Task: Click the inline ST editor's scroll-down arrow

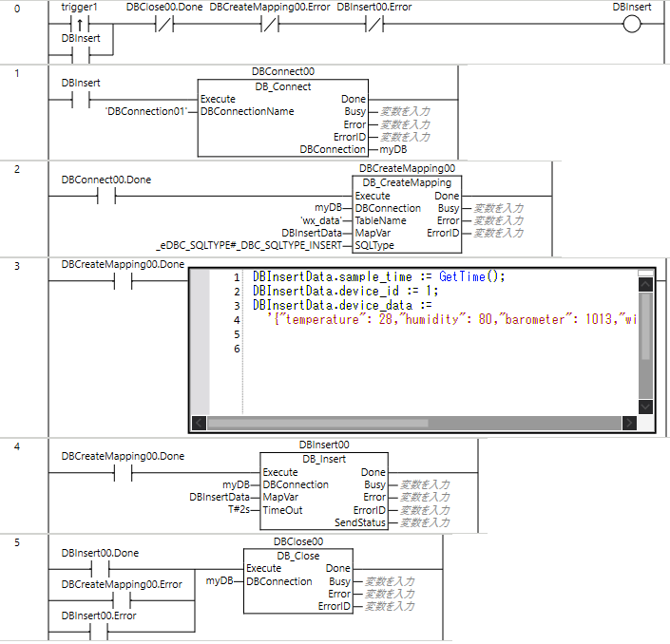Action: click(x=645, y=406)
